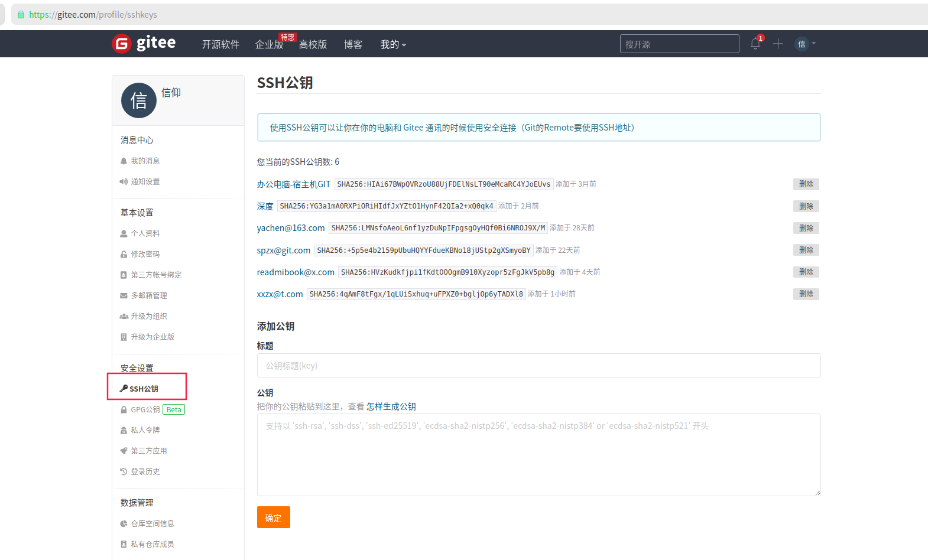
Task: Focus the 公钥标题(key) title field
Action: (538, 366)
